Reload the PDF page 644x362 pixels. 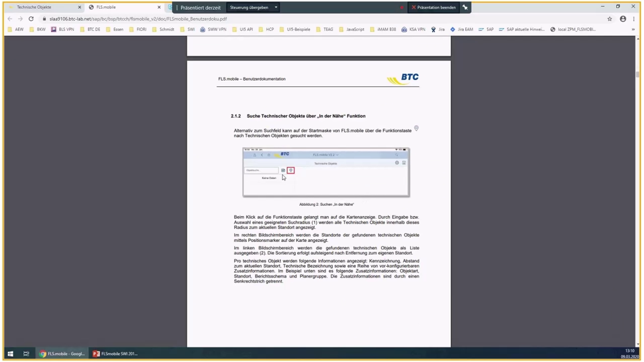tap(31, 19)
